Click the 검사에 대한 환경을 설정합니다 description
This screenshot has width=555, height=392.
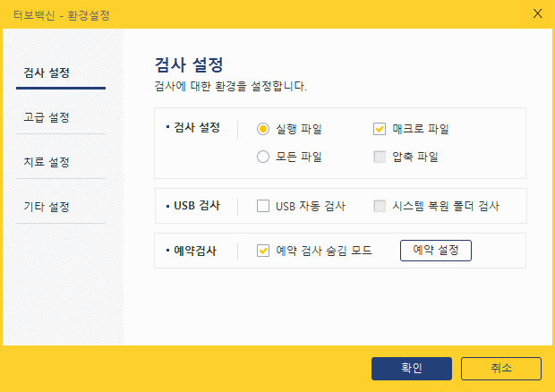[231, 87]
